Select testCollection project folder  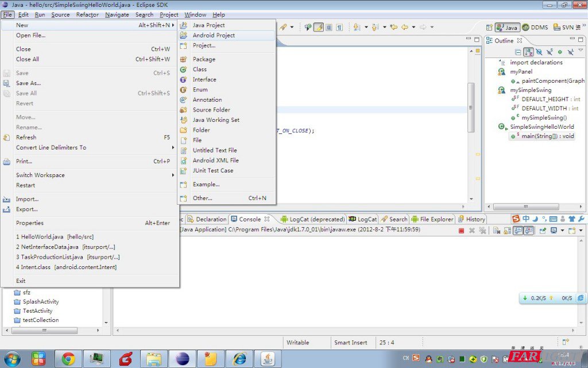click(x=41, y=320)
